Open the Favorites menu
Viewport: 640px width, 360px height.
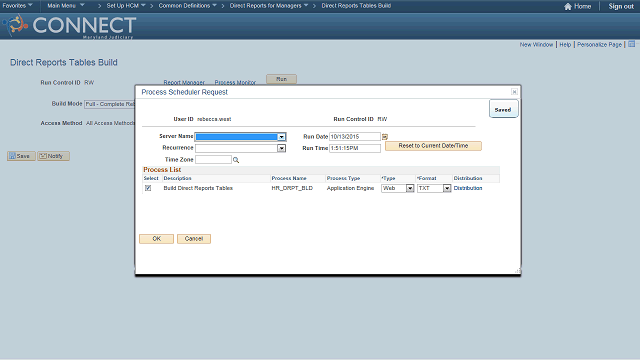point(17,6)
